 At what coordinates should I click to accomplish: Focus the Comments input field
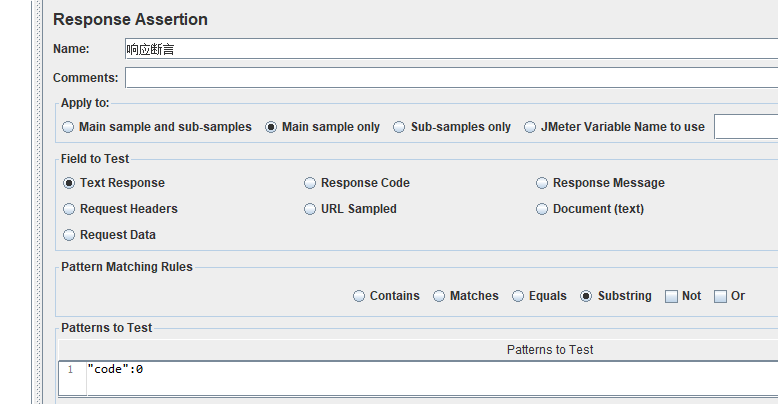pos(450,77)
